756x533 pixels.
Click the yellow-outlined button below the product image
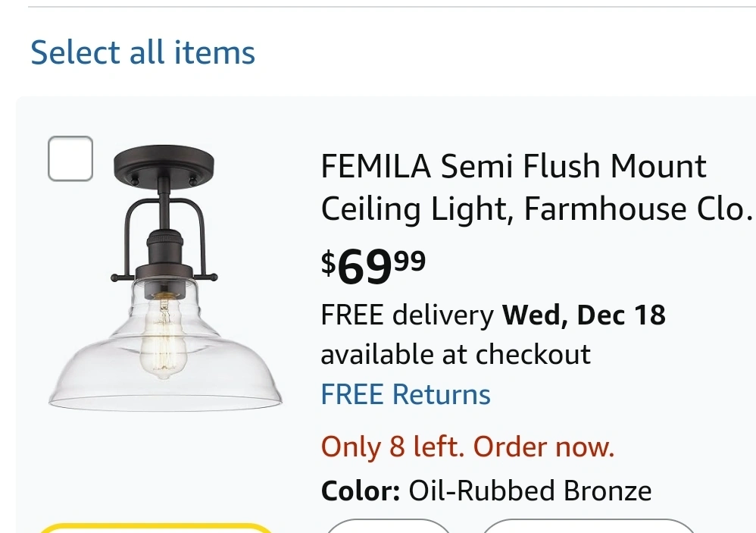(x=155, y=528)
